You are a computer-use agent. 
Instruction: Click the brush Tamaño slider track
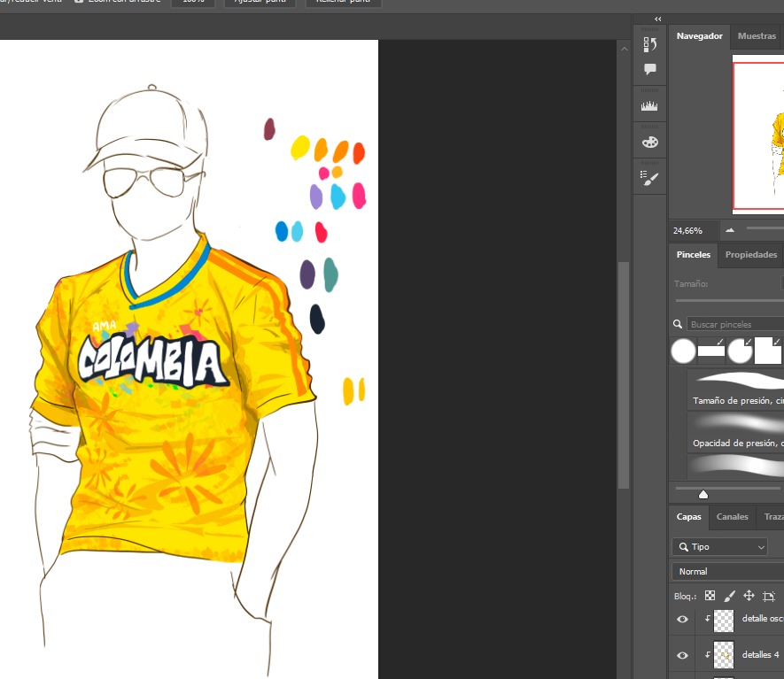pyautogui.click(x=729, y=300)
